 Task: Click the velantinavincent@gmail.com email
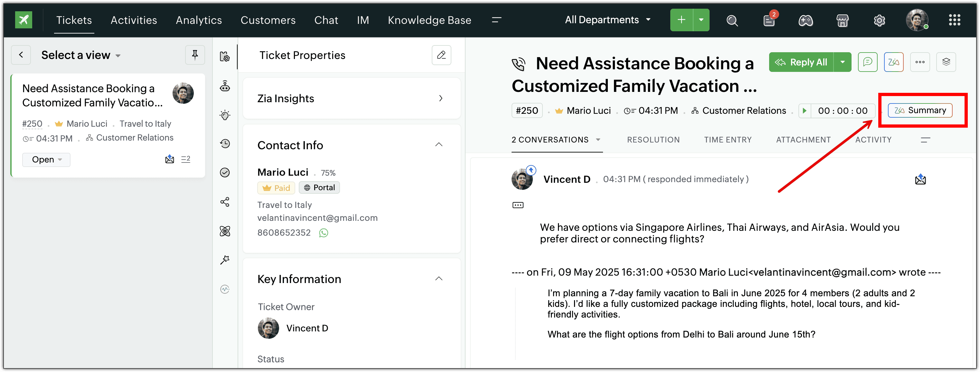pos(317,218)
